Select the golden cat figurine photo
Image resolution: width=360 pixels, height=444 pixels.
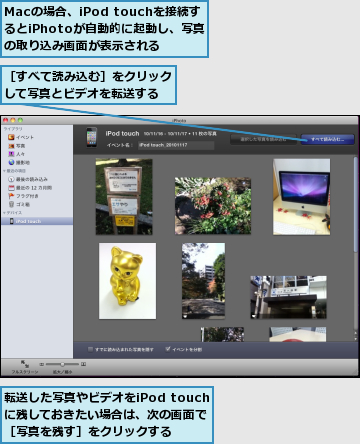[x=127, y=281]
